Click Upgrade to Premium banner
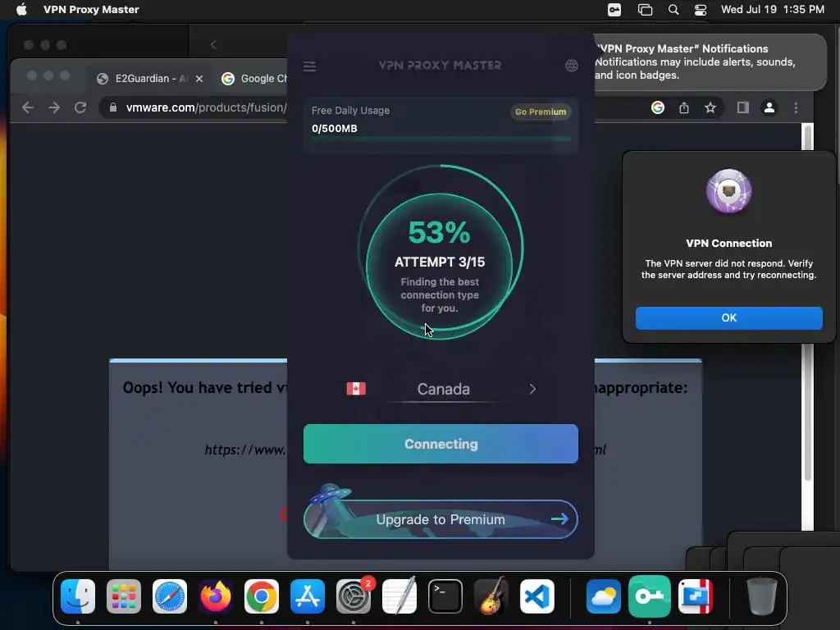Image resolution: width=840 pixels, height=630 pixels. [441, 519]
